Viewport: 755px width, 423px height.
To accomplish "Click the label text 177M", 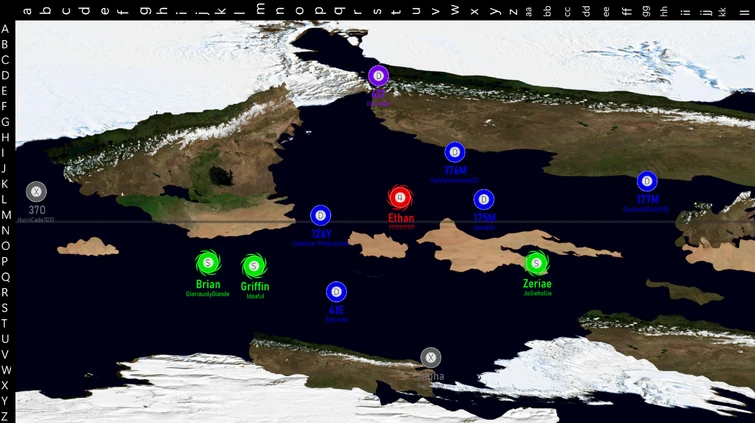I will pos(648,199).
